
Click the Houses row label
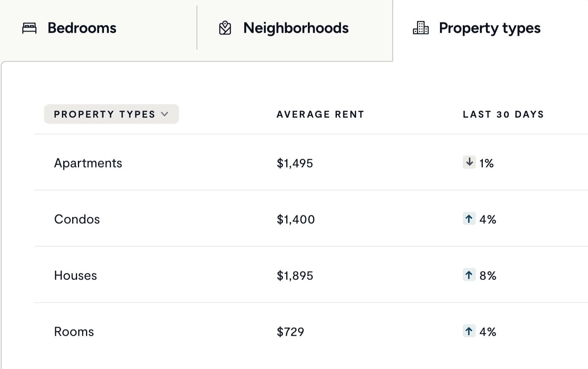[75, 275]
